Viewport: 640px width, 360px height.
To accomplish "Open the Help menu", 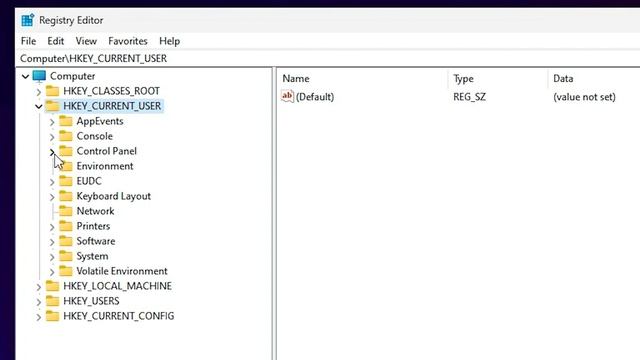I will click(169, 41).
